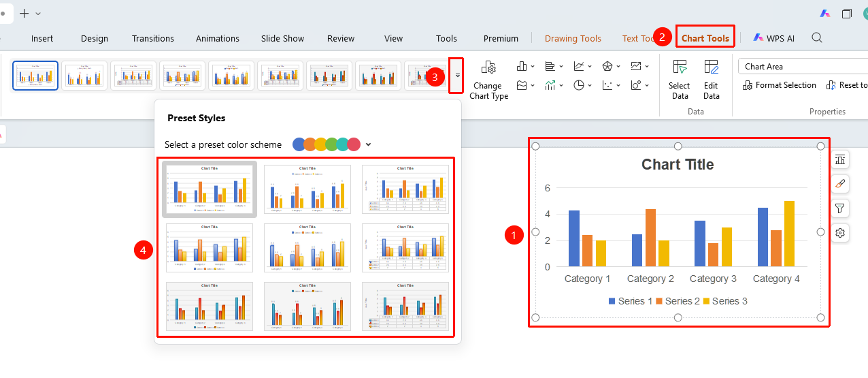Switch to the Insert tab
Screen dimensions: 868x378
pos(42,38)
